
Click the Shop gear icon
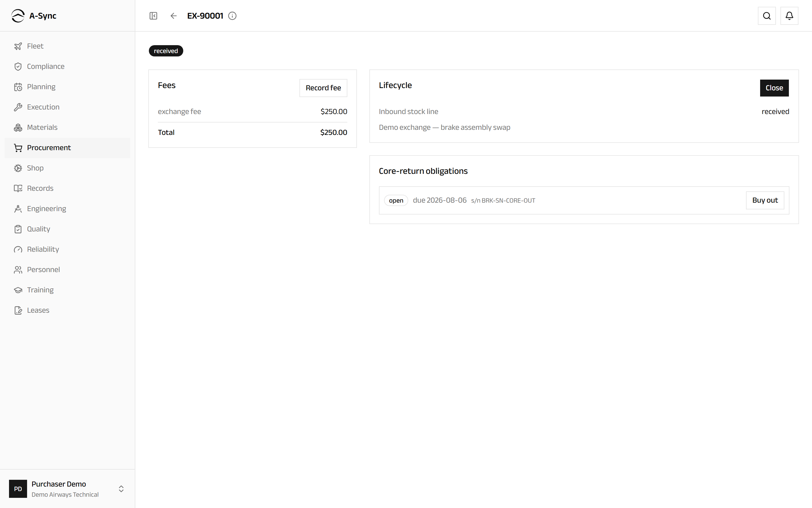tap(18, 168)
